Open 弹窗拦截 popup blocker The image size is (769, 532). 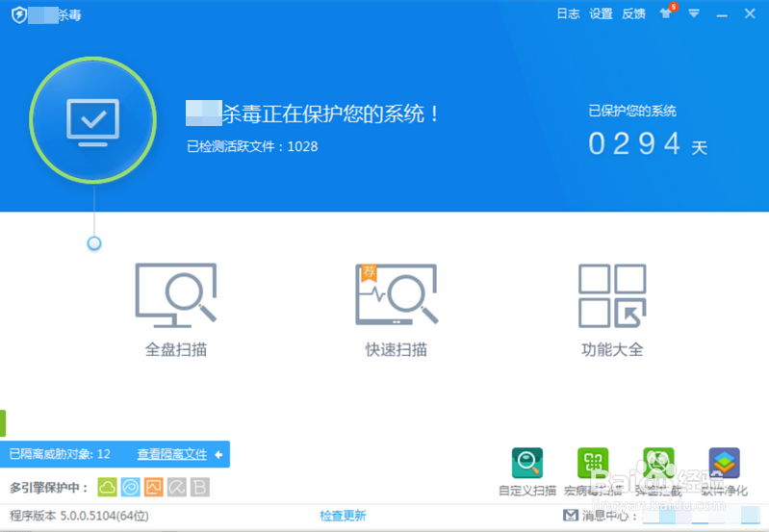coord(658,471)
